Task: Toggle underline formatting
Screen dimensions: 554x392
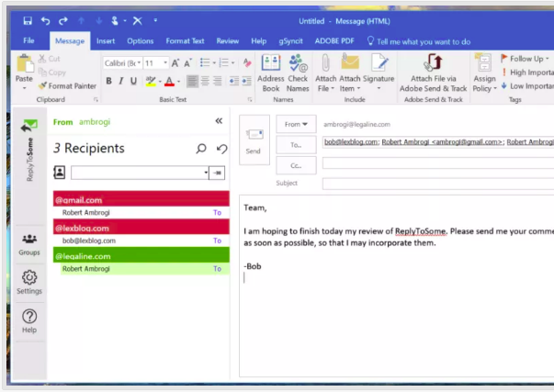Action: point(133,81)
